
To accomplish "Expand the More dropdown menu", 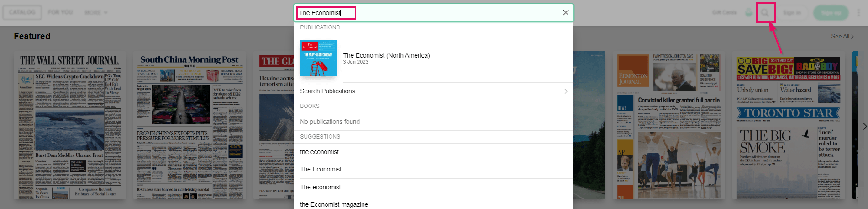I will [96, 12].
